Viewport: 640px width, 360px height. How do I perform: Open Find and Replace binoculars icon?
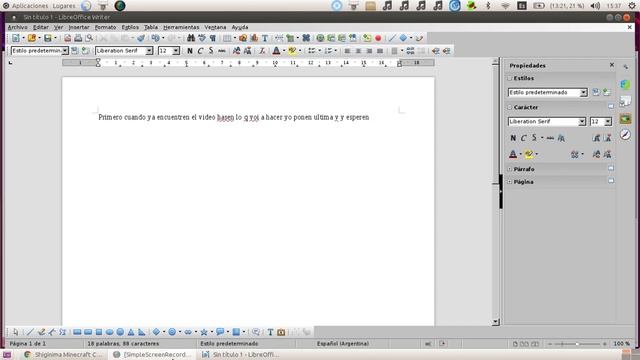pos(191,38)
